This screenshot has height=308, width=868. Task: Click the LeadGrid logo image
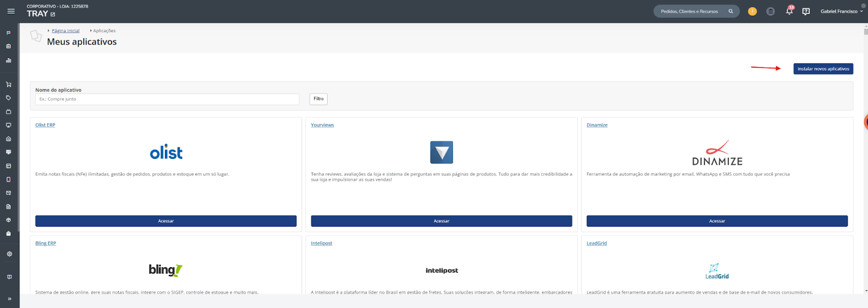click(x=717, y=271)
